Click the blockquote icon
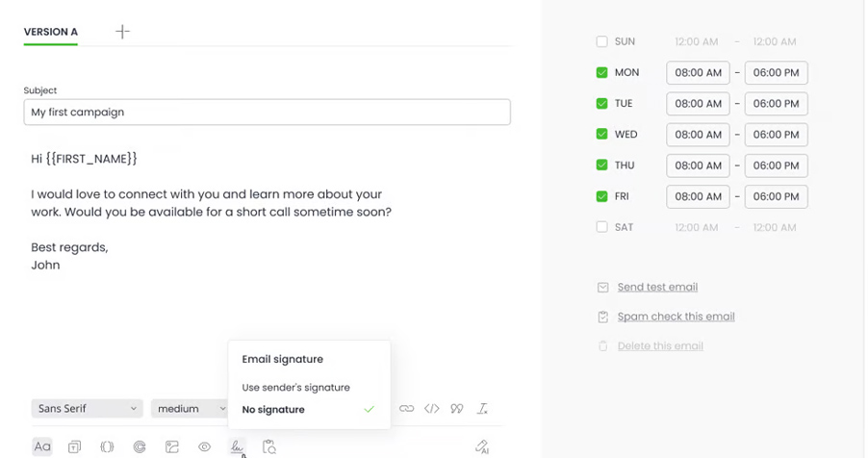 tap(457, 409)
